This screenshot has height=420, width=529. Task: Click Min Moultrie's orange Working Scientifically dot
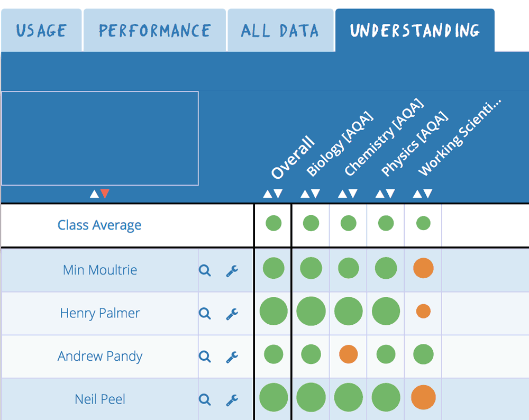[423, 268]
